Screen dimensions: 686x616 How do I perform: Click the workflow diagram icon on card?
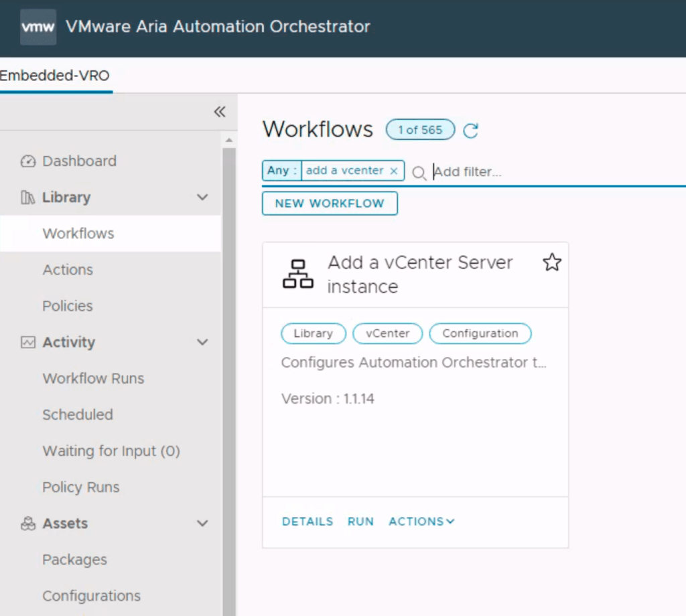[298, 275]
